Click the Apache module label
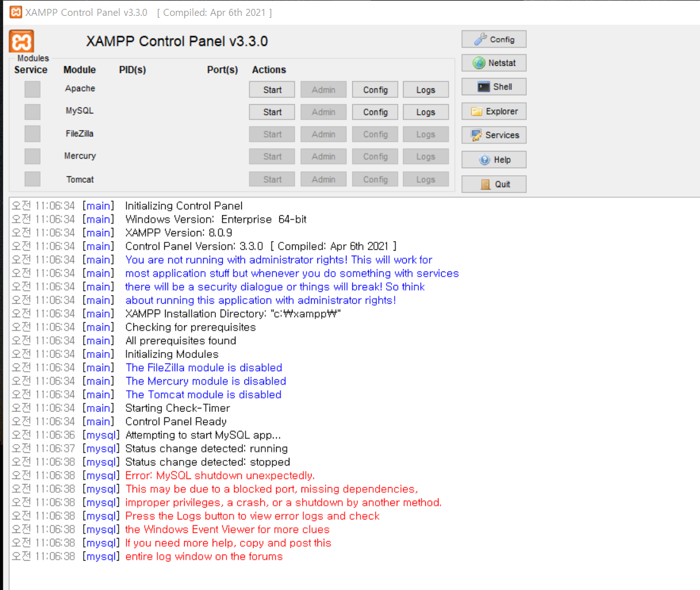 80,88
